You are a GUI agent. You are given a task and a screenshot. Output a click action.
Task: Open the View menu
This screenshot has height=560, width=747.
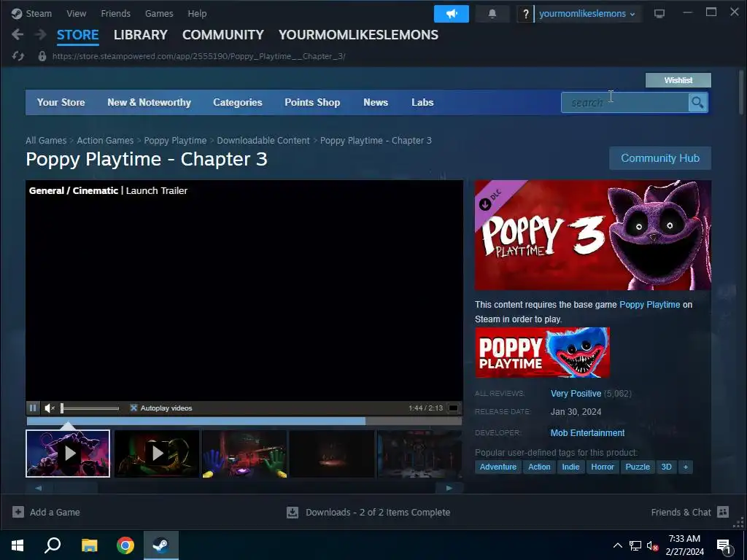[x=76, y=14]
